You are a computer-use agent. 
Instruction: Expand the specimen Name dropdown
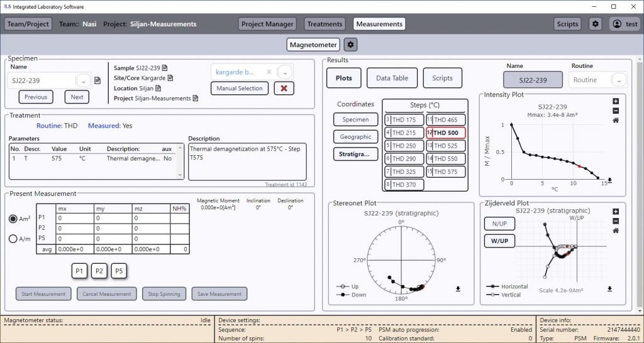[x=83, y=80]
